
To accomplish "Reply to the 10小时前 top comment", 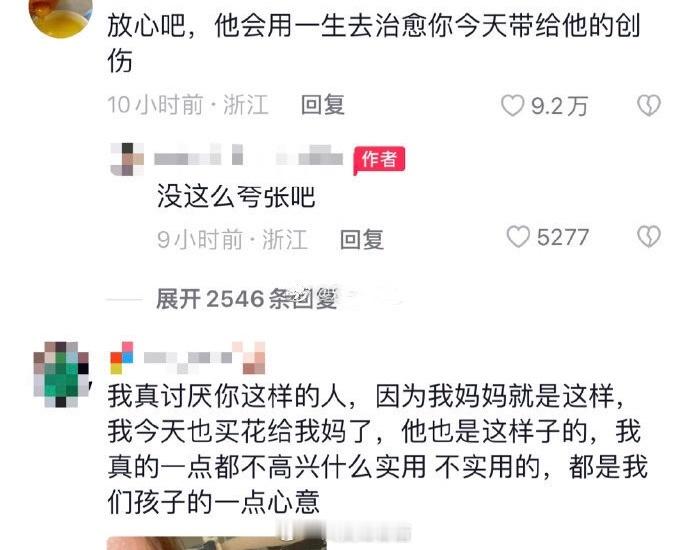I will pyautogui.click(x=323, y=105).
